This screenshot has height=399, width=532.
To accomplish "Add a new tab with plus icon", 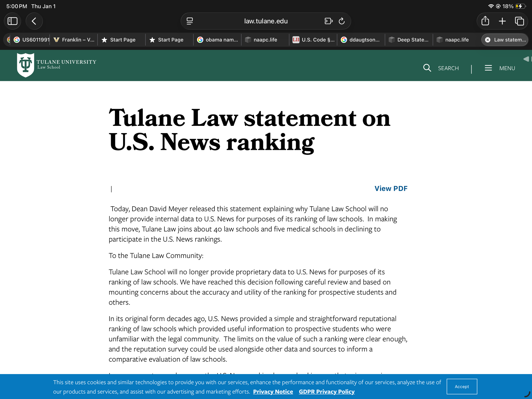I will tap(502, 21).
